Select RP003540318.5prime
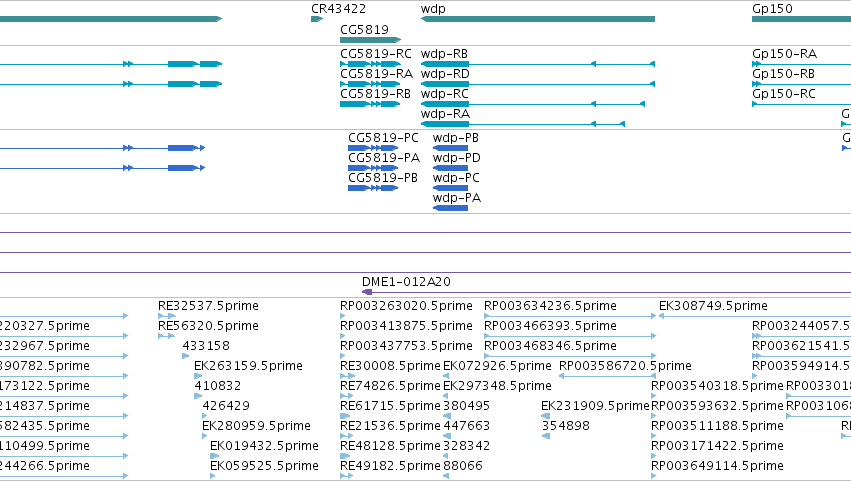The width and height of the screenshot is (851, 481). [x=717, y=386]
